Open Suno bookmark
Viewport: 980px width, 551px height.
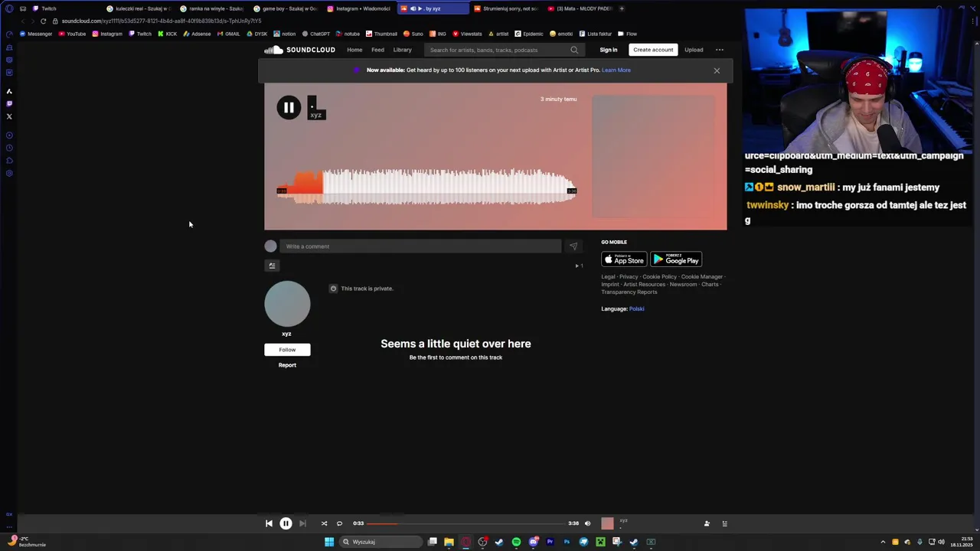413,34
